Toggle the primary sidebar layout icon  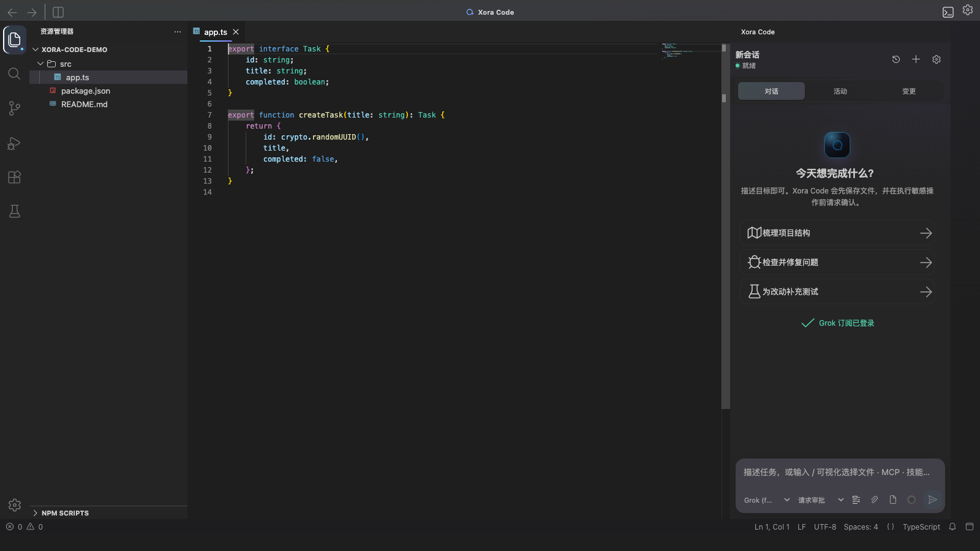click(x=58, y=12)
